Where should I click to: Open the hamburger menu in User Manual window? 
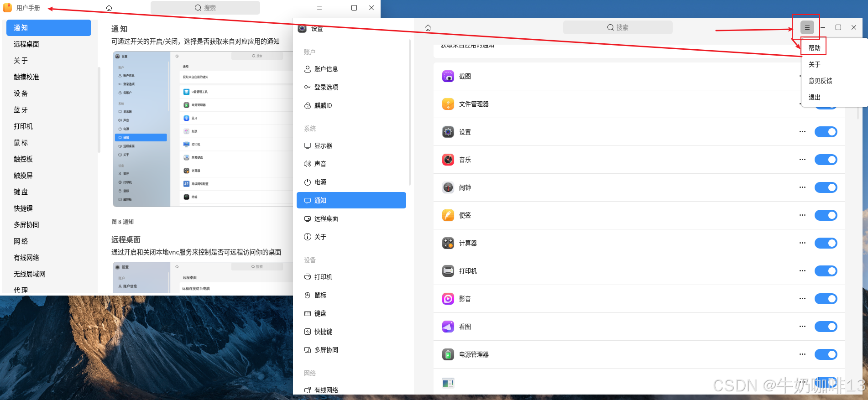[319, 8]
